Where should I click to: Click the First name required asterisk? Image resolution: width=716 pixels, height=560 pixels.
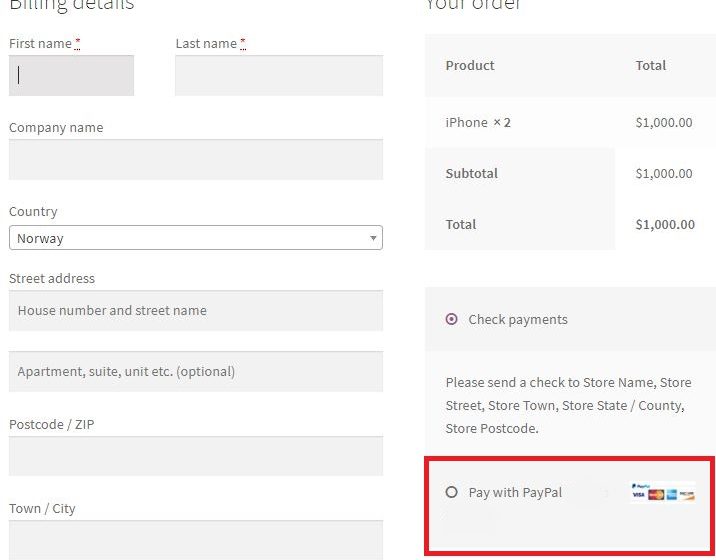click(x=78, y=43)
